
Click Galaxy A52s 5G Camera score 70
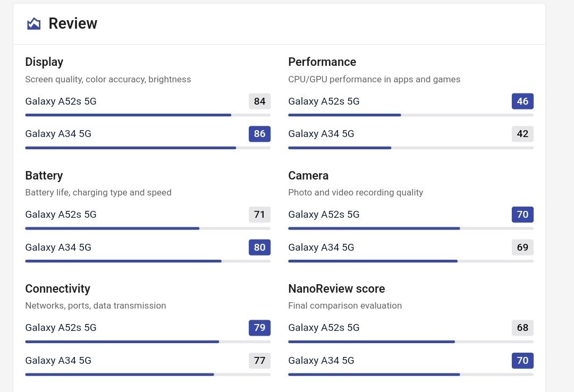[522, 215]
